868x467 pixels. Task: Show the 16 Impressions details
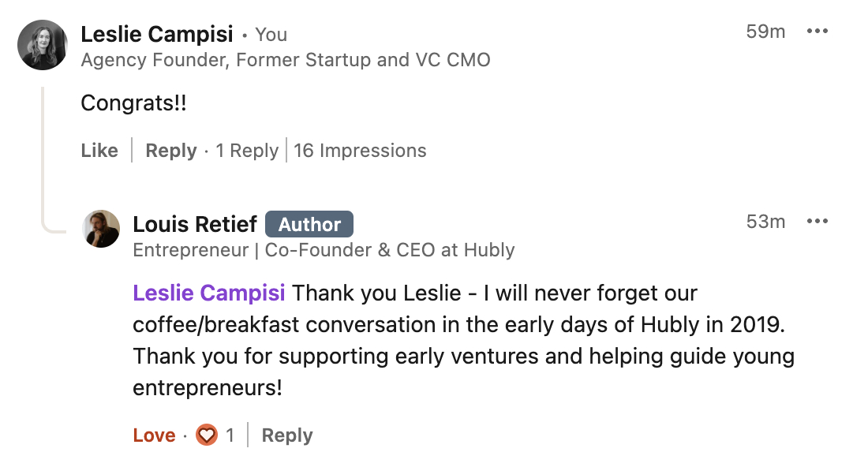[360, 151]
